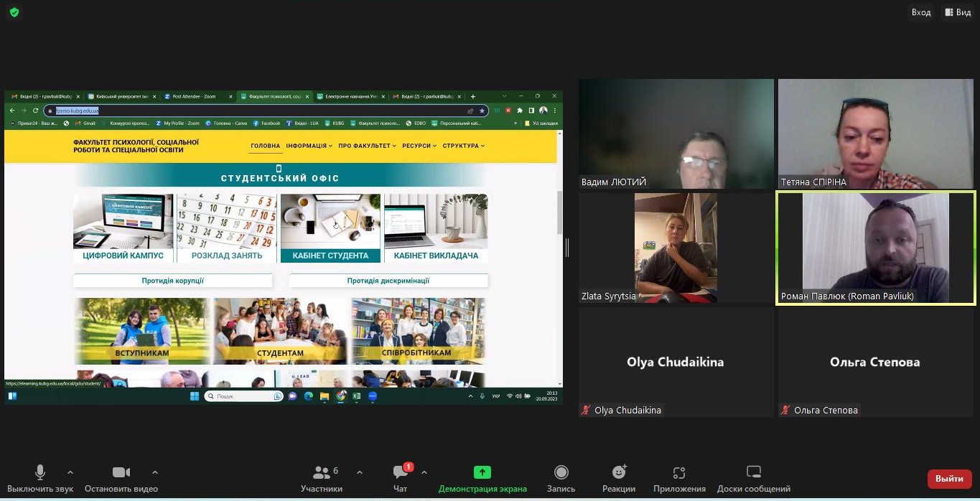Click Вход sign-in at top right

(921, 12)
